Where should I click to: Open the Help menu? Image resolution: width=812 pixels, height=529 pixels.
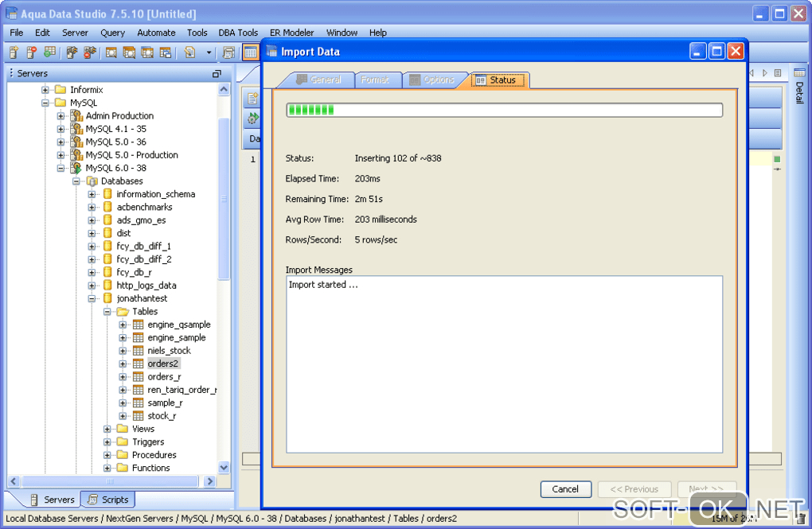pyautogui.click(x=377, y=33)
